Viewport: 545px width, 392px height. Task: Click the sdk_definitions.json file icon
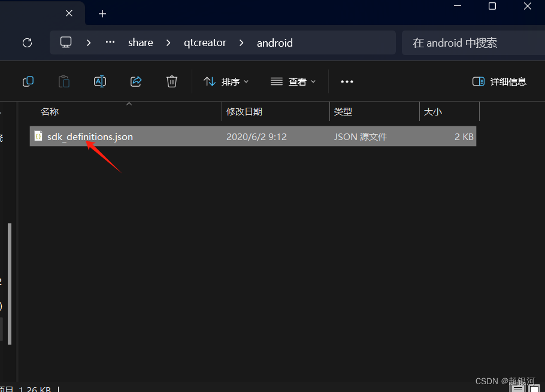(38, 136)
